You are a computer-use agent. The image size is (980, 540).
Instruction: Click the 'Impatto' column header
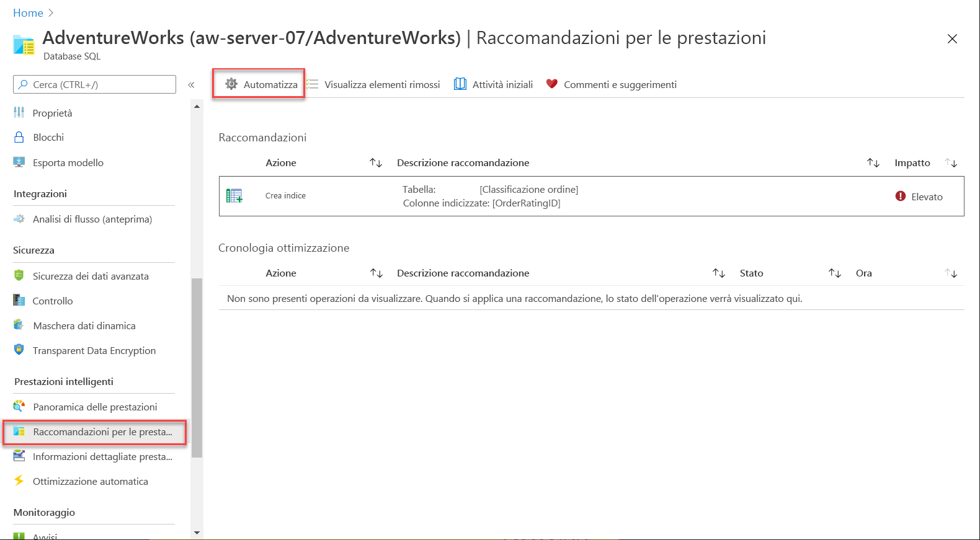point(912,162)
